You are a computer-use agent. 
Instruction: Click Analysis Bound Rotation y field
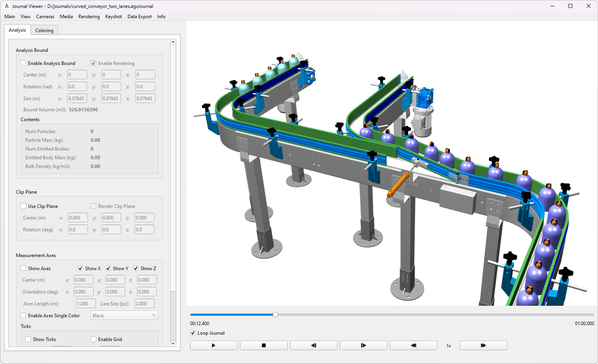point(111,86)
